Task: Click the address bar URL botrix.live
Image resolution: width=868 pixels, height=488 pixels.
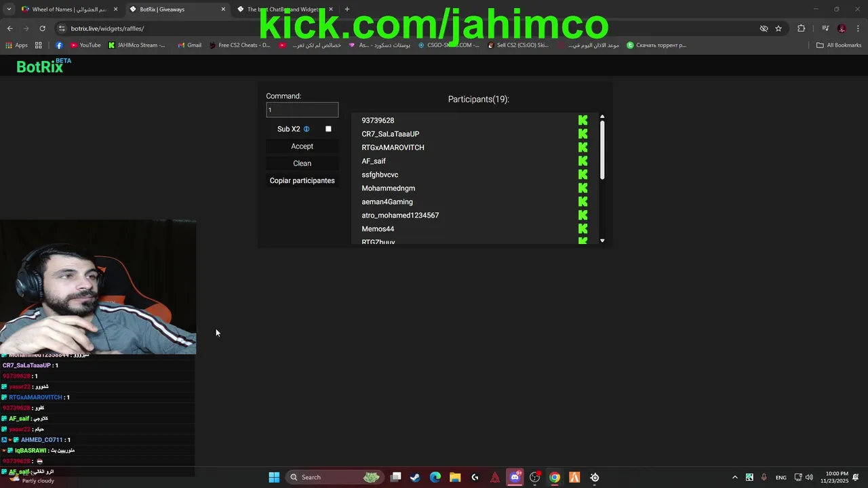Action: 107,28
